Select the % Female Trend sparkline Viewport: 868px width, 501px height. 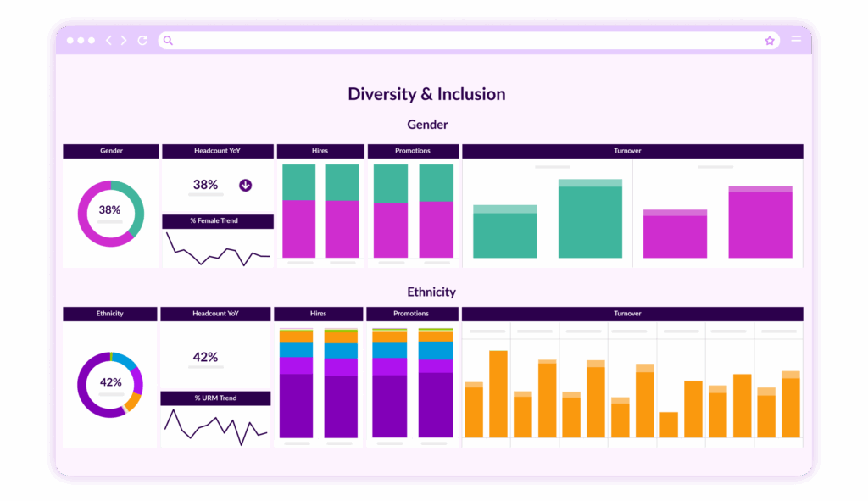click(217, 246)
